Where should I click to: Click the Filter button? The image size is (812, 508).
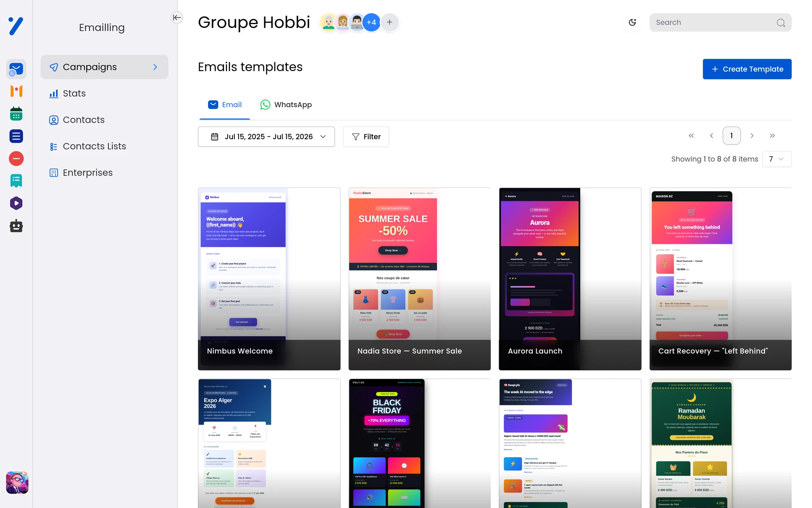tap(366, 137)
